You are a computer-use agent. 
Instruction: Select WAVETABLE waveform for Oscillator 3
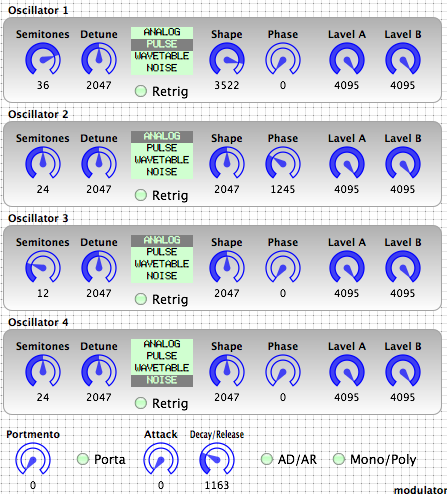162,264
